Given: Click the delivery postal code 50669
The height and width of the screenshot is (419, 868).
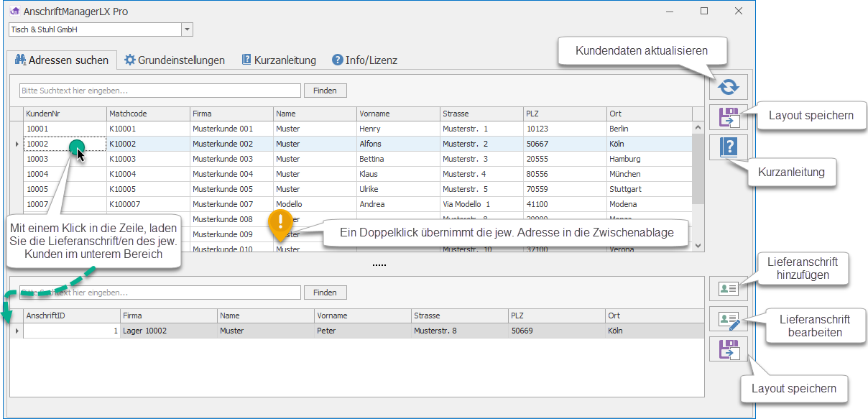Looking at the screenshot, I should point(556,331).
